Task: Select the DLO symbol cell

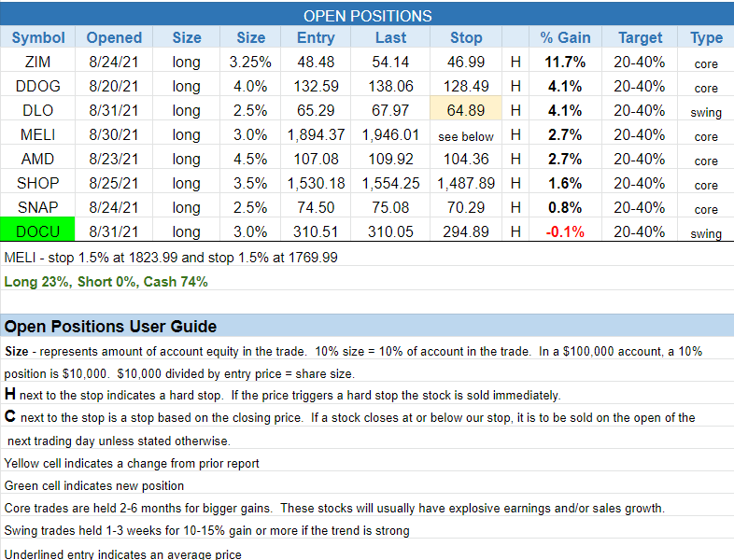Action: coord(38,110)
